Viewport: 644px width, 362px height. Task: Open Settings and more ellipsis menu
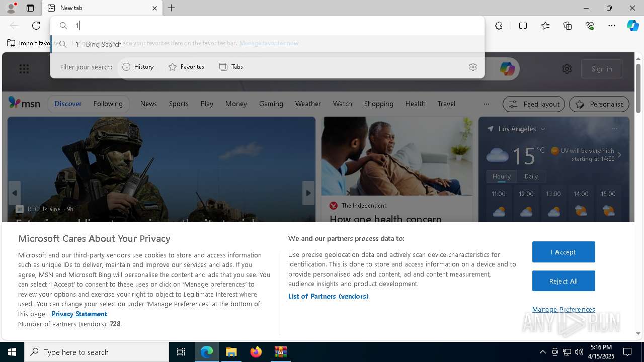612,26
